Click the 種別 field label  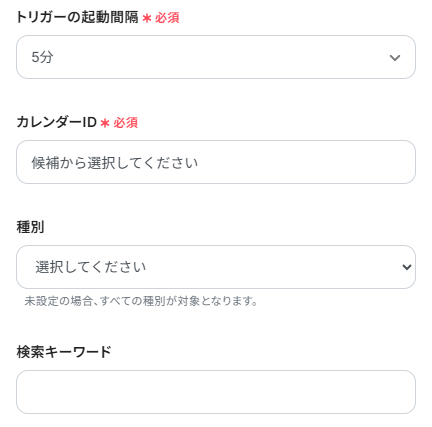point(30,227)
